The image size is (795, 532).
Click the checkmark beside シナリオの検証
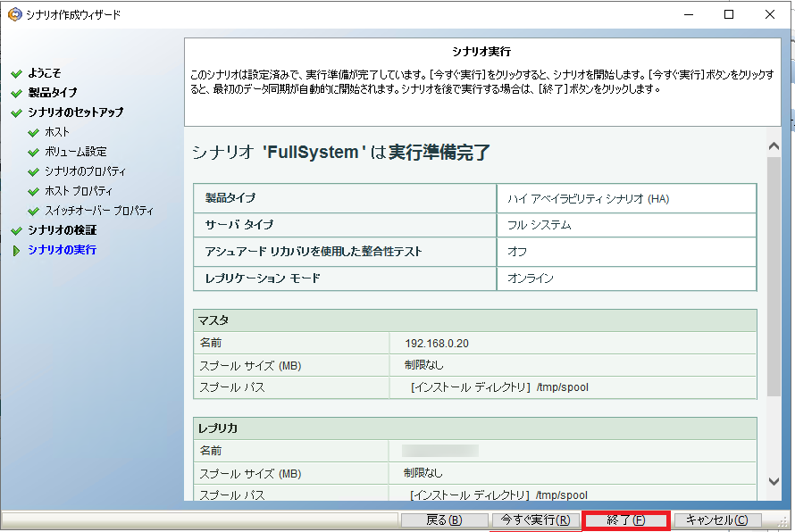point(15,230)
